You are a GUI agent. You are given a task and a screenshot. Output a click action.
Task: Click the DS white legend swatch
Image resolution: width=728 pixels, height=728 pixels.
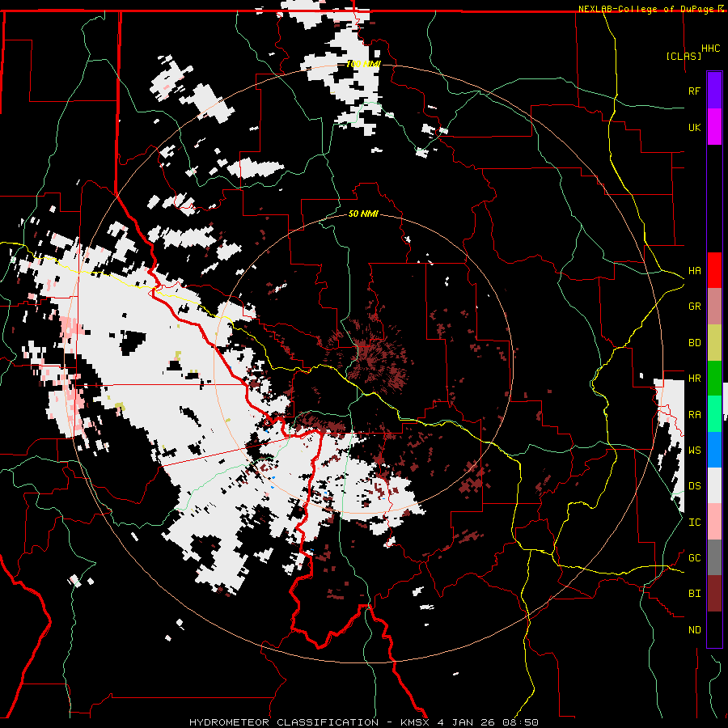click(x=714, y=485)
